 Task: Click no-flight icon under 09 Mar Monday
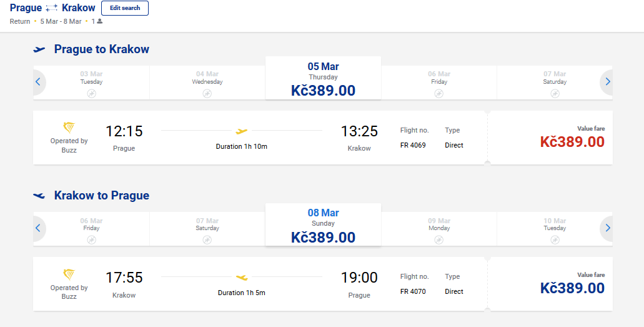439,240
